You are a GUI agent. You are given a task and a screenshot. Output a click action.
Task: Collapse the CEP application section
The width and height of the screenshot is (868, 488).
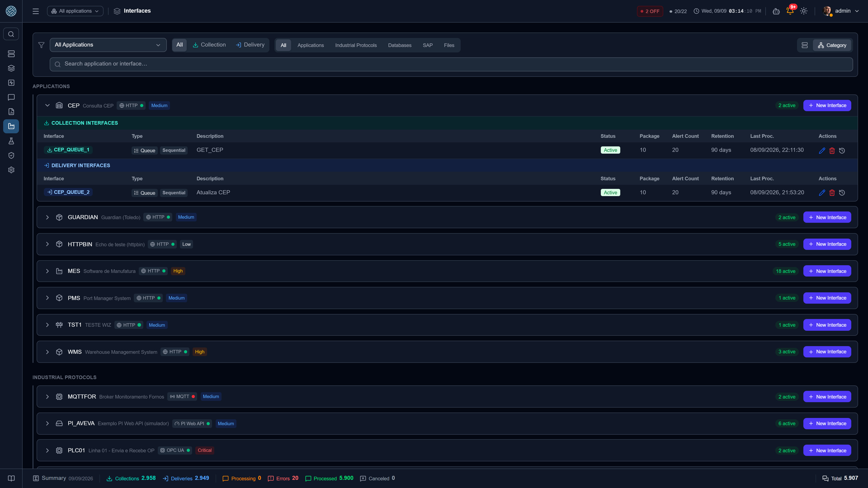pos(47,106)
